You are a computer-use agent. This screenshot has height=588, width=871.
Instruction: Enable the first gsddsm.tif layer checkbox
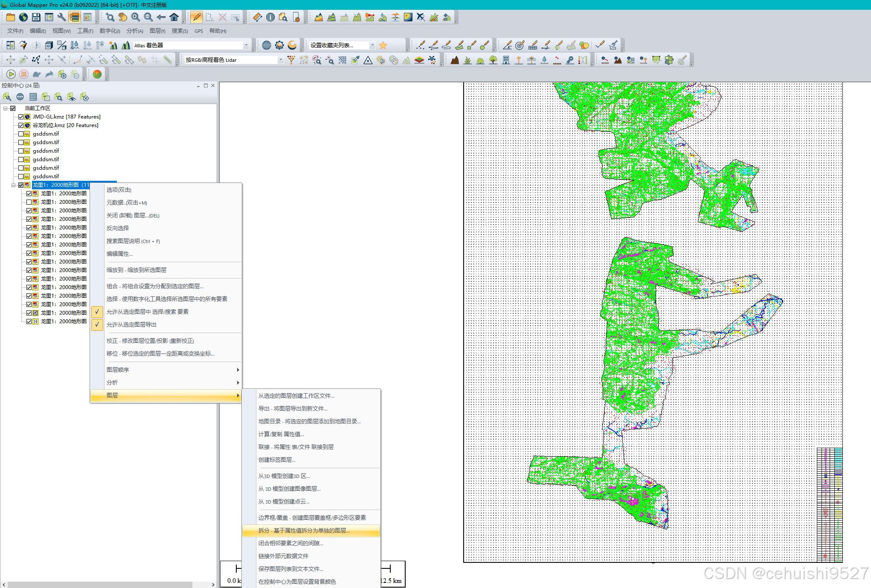21,134
